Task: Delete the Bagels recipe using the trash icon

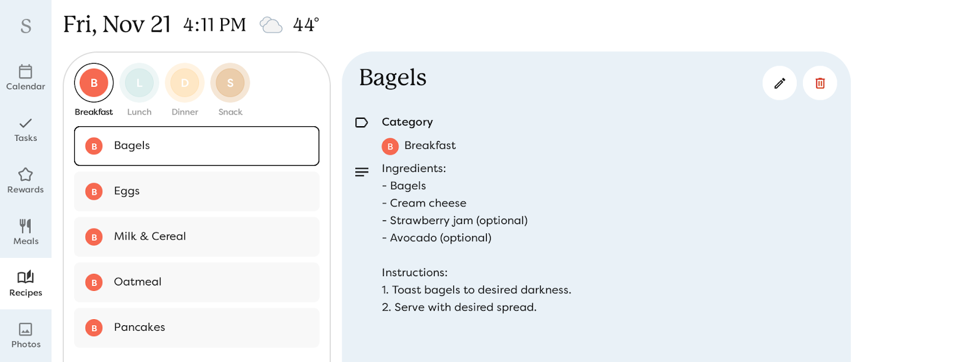Action: 820,83
